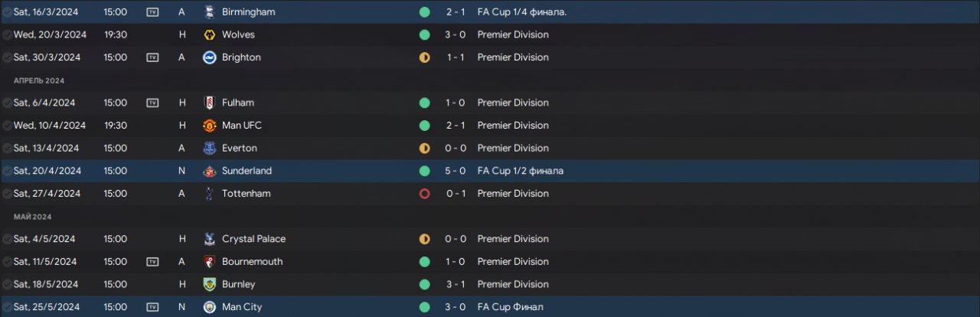The height and width of the screenshot is (317, 980).
Task: Toggle the check mark beside Wed, 10/4/2024
Action: [7, 126]
